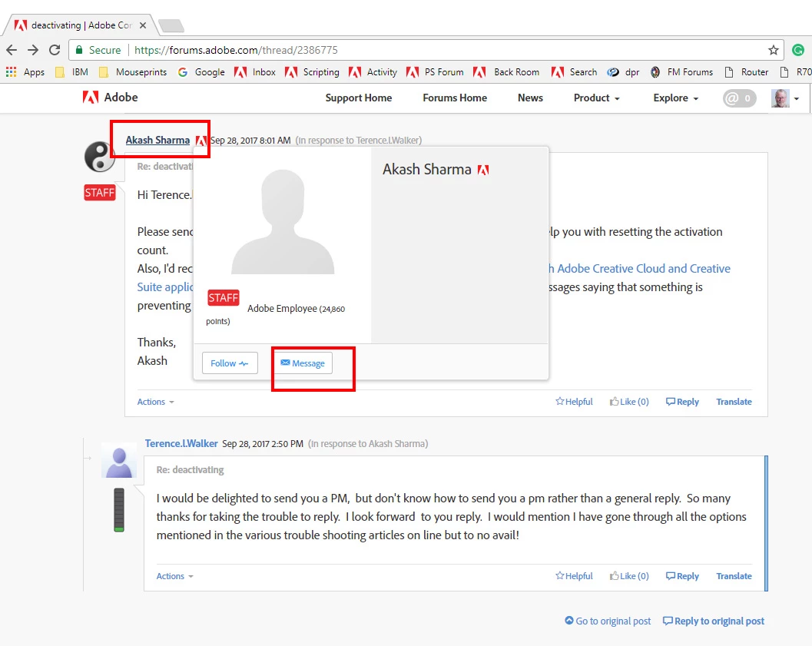Viewport: 812px width, 646px height.
Task: Expand the Explore dropdown menu
Action: tap(676, 98)
